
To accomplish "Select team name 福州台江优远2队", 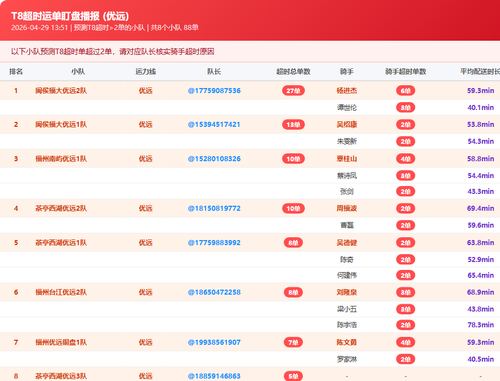I will (61, 292).
